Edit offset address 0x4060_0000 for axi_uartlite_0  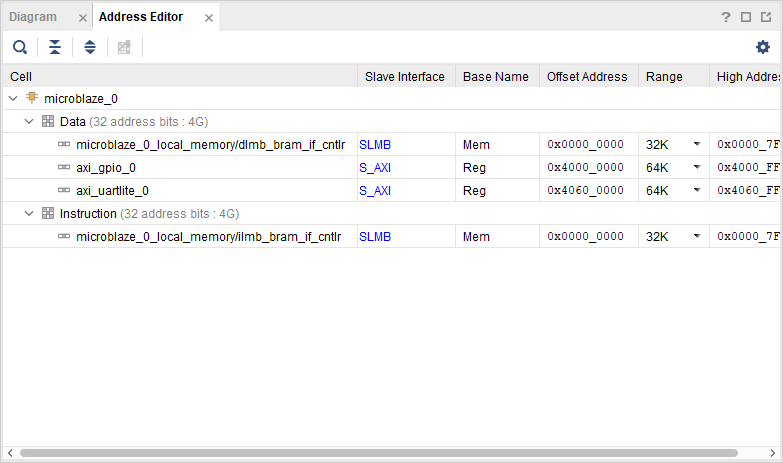click(x=585, y=190)
